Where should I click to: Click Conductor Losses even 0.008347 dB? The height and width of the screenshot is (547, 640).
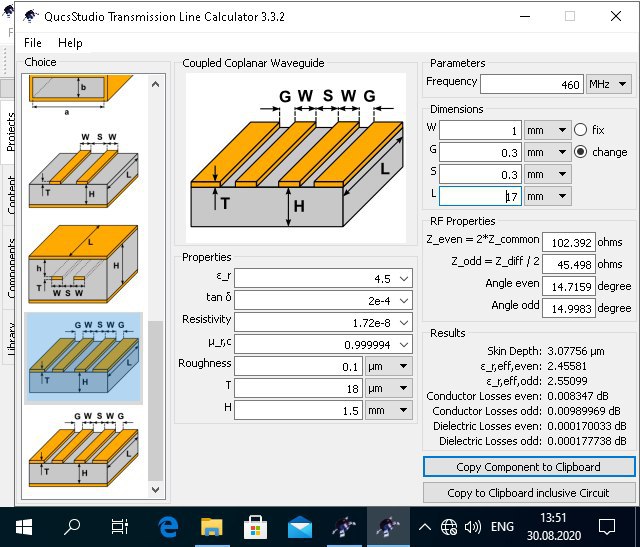517,396
